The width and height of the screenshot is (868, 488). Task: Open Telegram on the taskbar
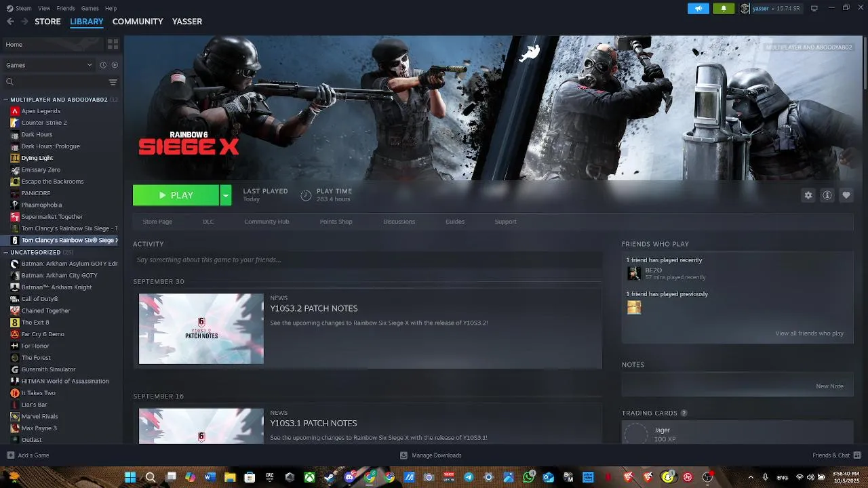pos(469,477)
